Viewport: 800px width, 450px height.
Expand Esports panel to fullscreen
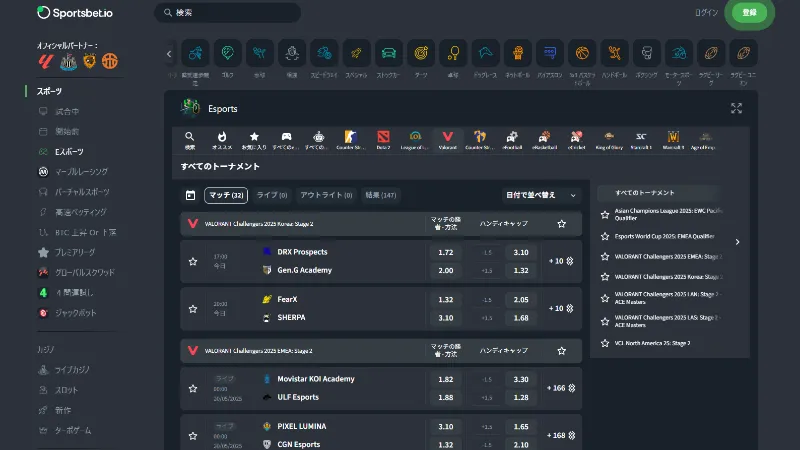[736, 108]
